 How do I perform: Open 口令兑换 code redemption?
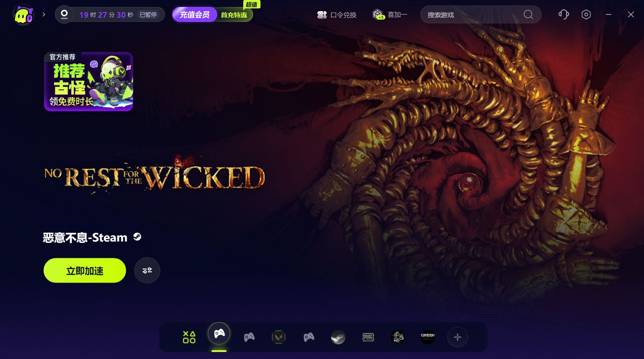336,15
